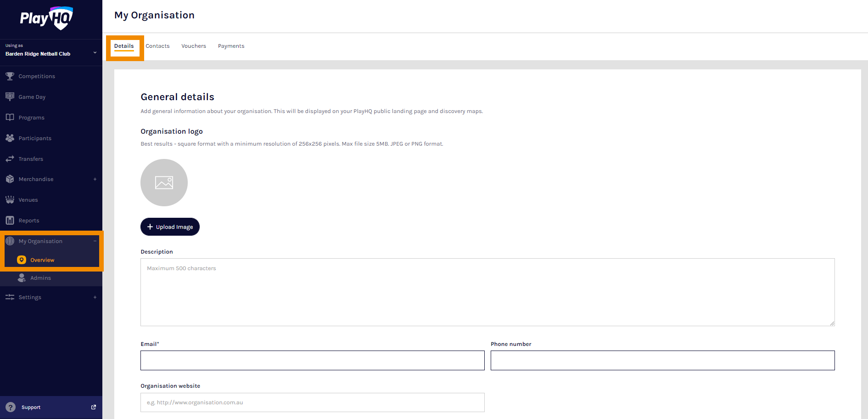This screenshot has height=419, width=868.
Task: Click the Admins user icon
Action: pos(22,278)
